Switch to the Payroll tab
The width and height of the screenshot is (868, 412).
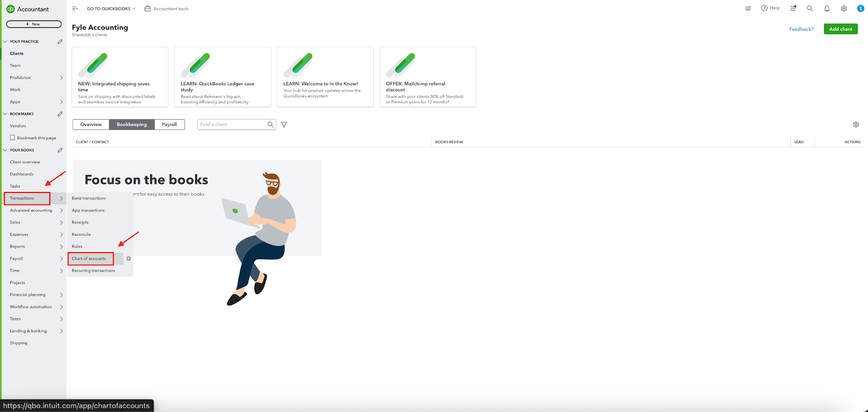169,125
